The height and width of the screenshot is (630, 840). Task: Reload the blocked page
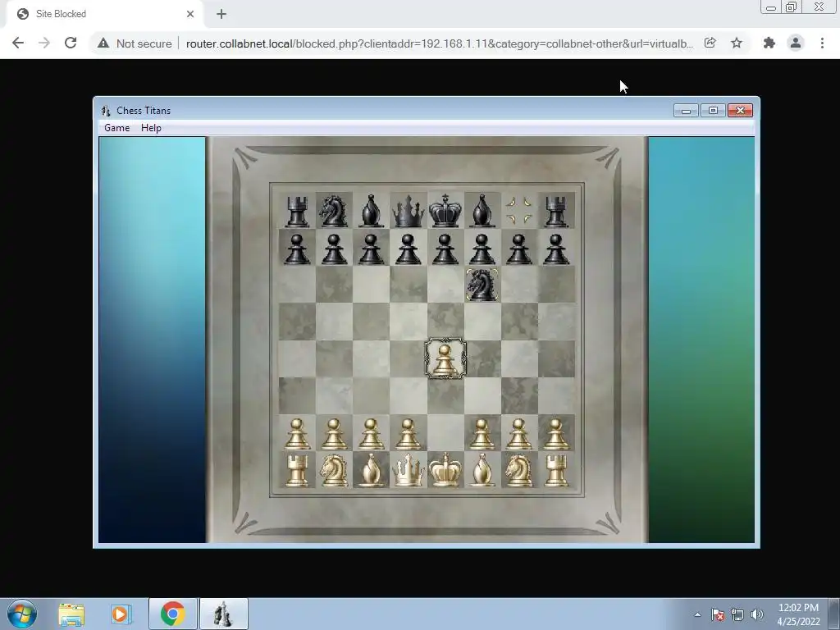pyautogui.click(x=71, y=43)
